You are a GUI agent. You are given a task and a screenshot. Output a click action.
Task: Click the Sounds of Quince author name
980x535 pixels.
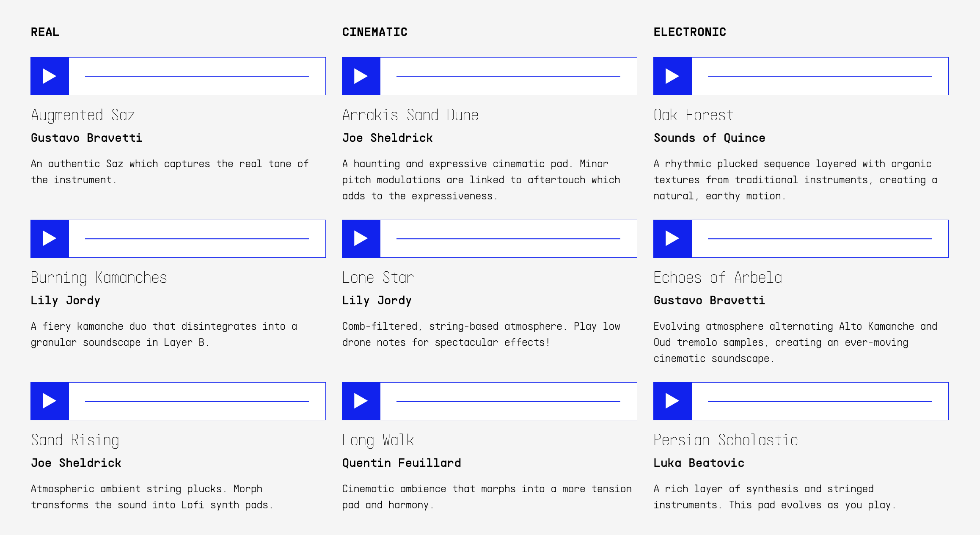click(x=709, y=138)
